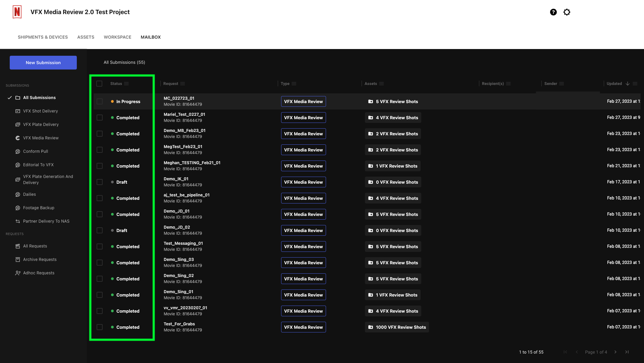Click the Partner Delivery To NAS icon
This screenshot has width=644, height=363.
click(18, 221)
